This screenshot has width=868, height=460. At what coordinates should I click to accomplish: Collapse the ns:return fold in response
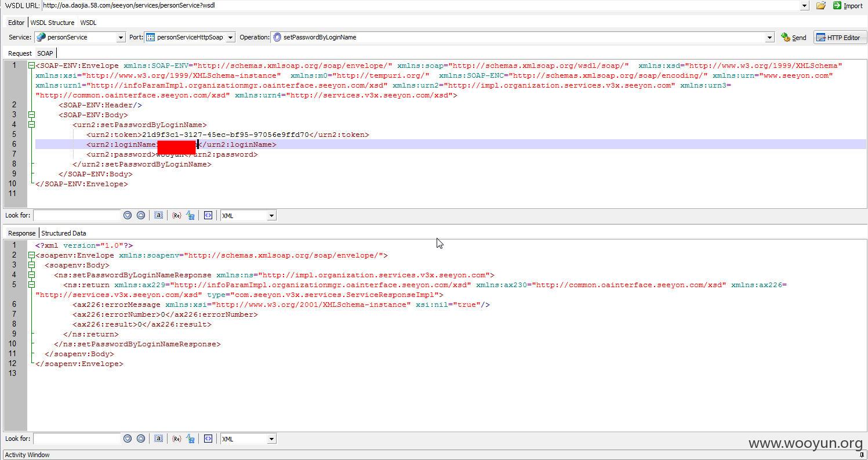tap(31, 285)
